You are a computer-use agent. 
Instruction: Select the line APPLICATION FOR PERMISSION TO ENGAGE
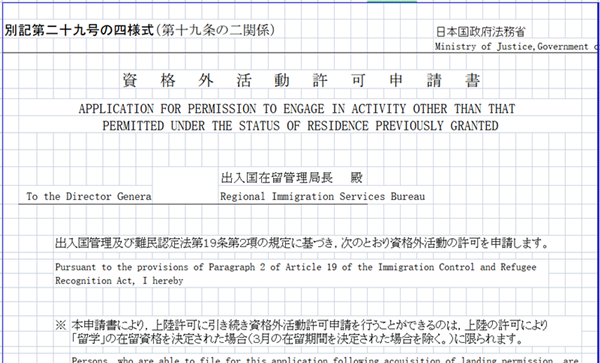point(297,109)
